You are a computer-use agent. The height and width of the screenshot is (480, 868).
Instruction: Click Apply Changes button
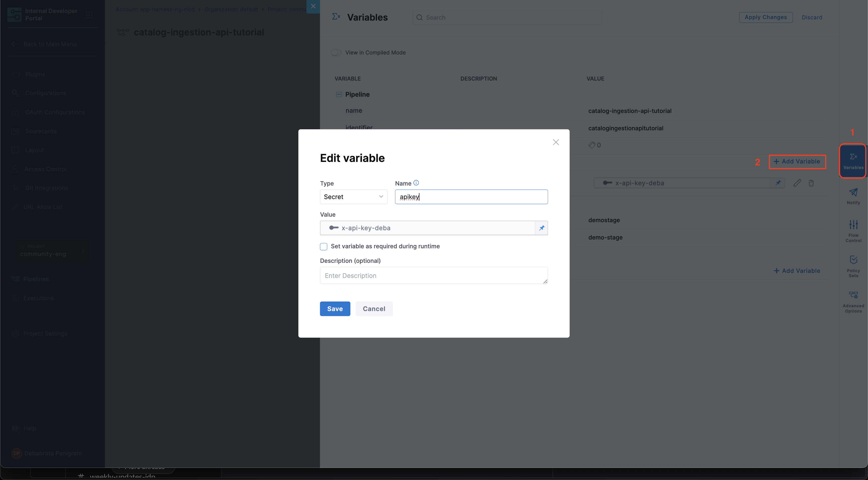click(x=766, y=17)
